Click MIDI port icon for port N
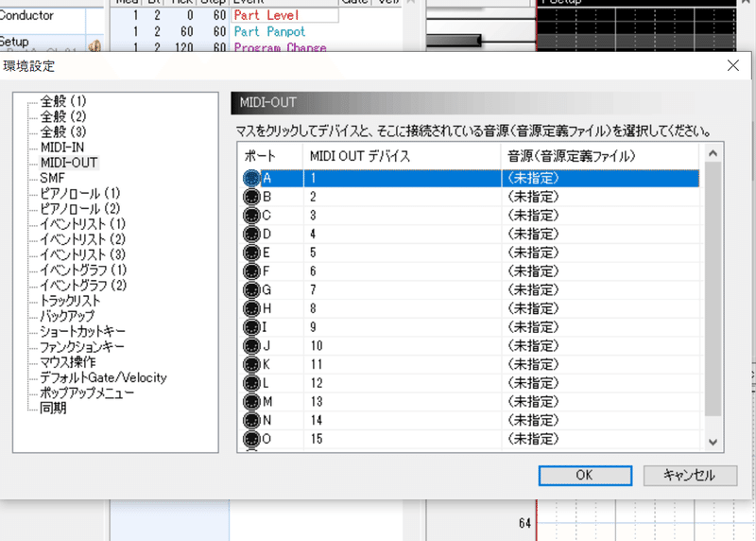 (x=251, y=420)
